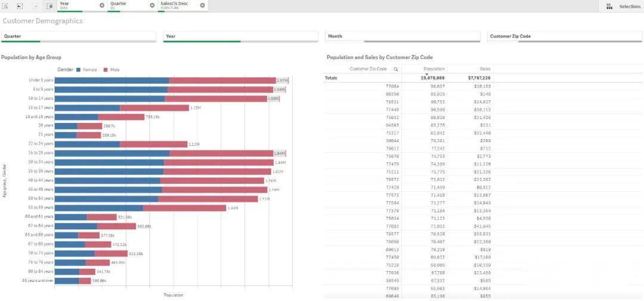Open the Month filter list
This screenshot has height=301, width=644.
point(402,36)
